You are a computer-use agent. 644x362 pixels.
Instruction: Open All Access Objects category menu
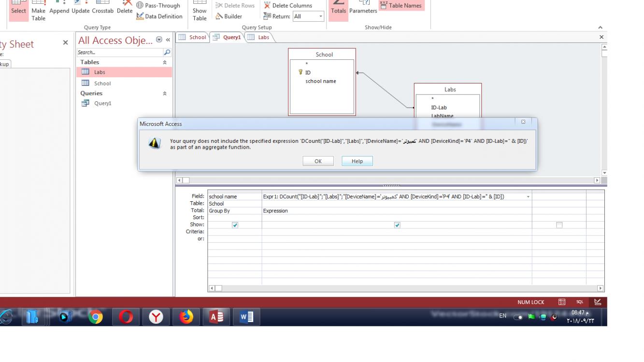point(159,40)
